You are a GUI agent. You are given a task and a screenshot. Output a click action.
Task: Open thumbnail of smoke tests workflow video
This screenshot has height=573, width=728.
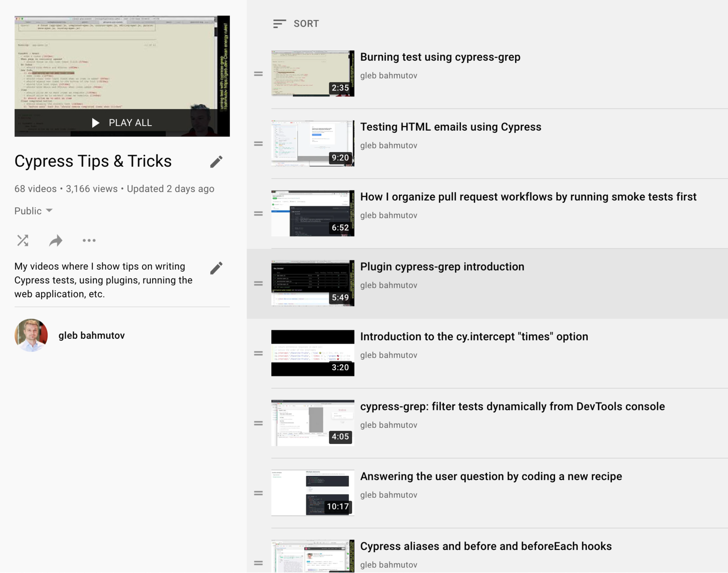(x=313, y=213)
